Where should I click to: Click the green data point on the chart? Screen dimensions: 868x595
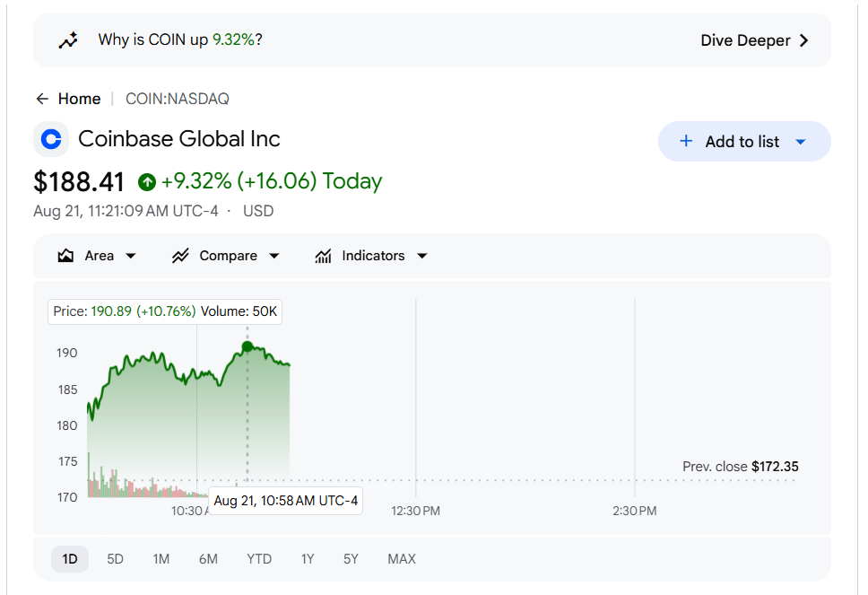(x=247, y=346)
